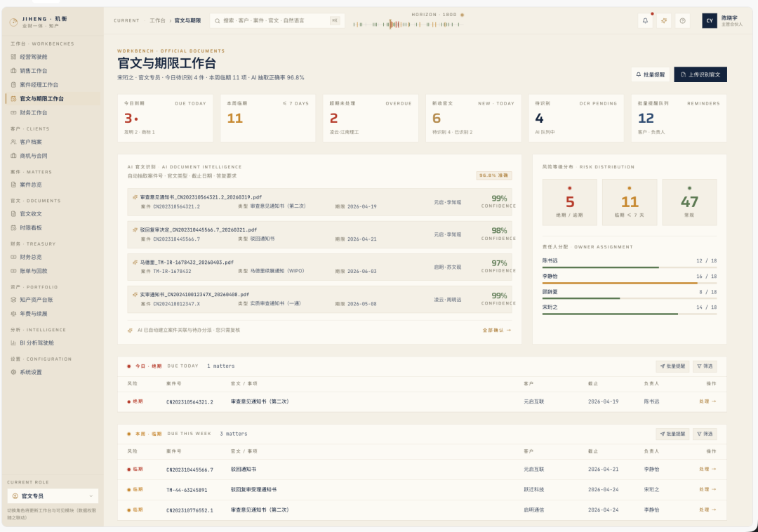Open the 时限看板 page
Screen dimensions: 758x532
[x=52, y=227]
